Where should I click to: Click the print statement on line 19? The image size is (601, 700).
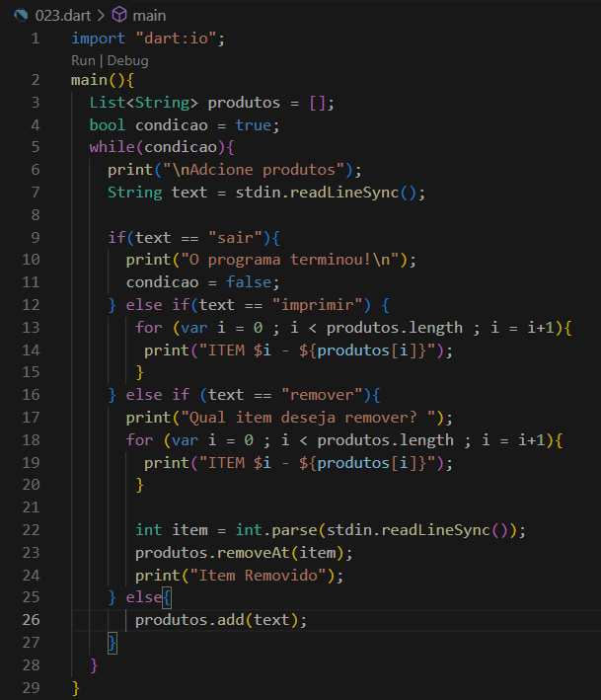click(298, 463)
